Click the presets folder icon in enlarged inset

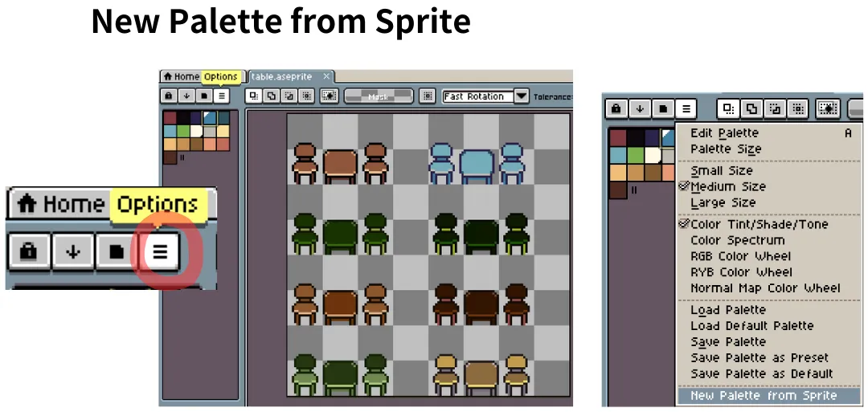pos(116,252)
